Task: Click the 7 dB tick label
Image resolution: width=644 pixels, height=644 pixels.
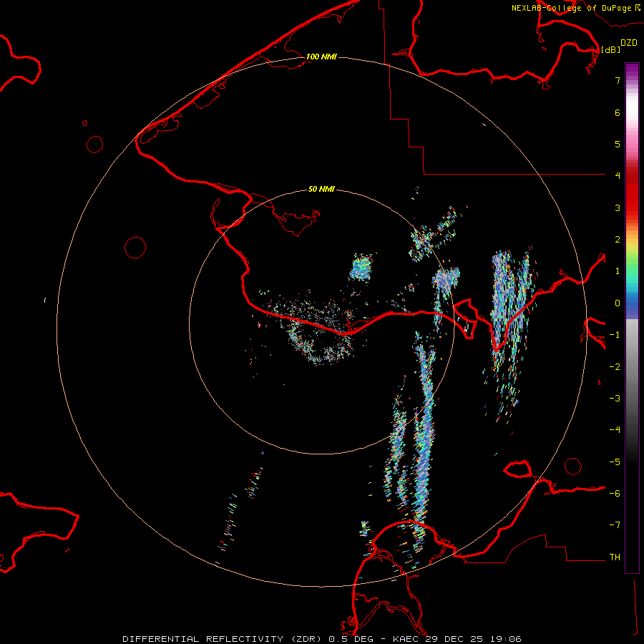Action: coord(618,80)
